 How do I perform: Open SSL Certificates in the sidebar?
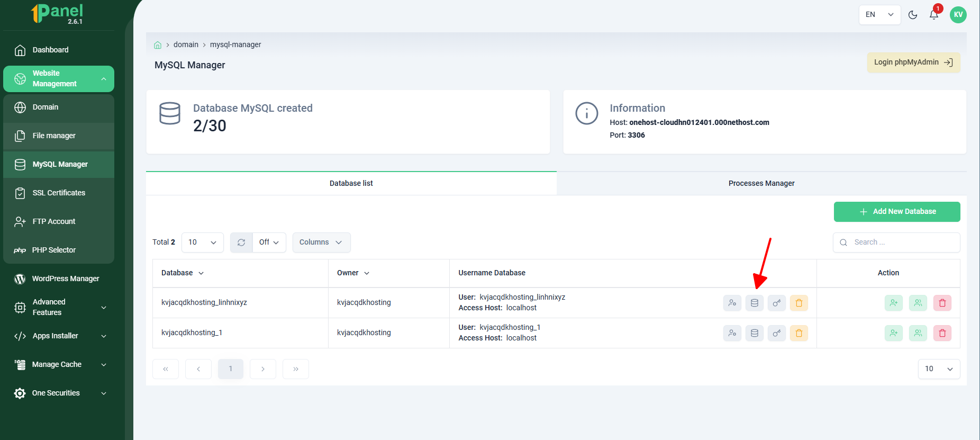coord(59,193)
